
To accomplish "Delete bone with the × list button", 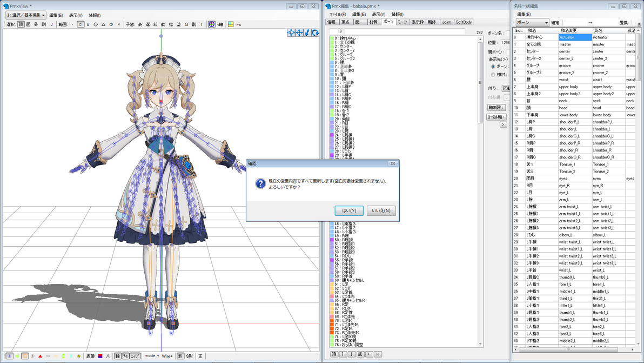I will tap(378, 354).
